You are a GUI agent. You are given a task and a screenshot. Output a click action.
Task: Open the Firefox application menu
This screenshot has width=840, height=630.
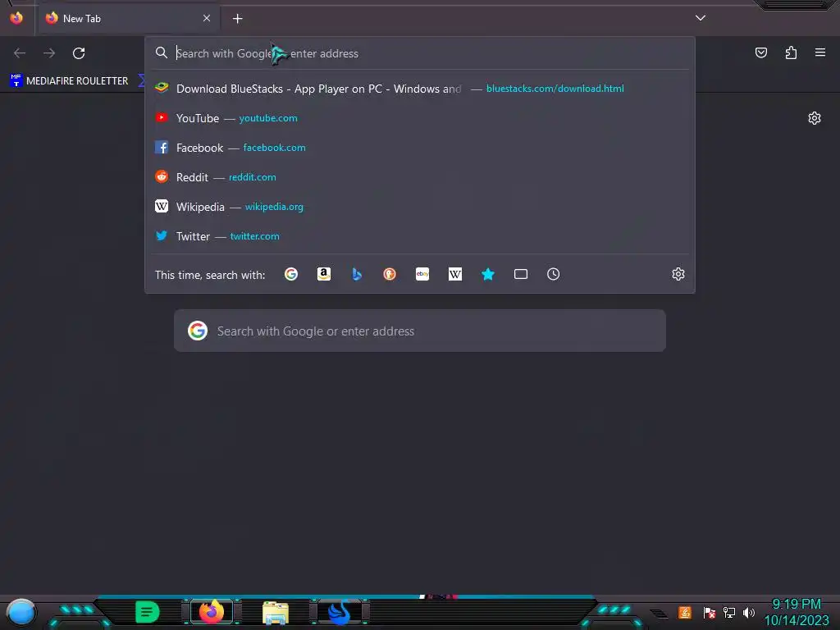(x=820, y=52)
